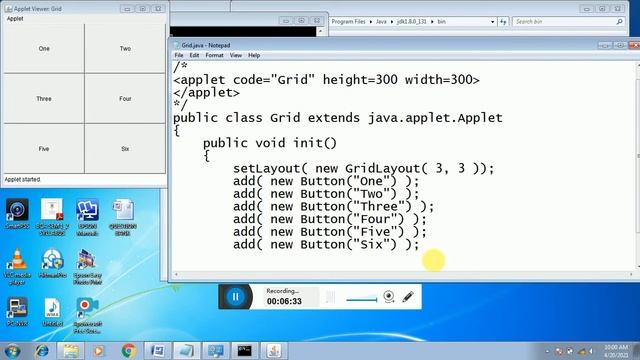Click the Six button in the applet
The height and width of the screenshot is (360, 640).
125,149
